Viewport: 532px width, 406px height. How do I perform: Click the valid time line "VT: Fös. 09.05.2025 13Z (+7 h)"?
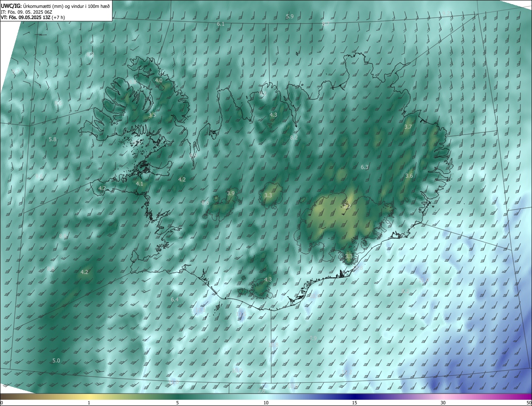pos(32,17)
